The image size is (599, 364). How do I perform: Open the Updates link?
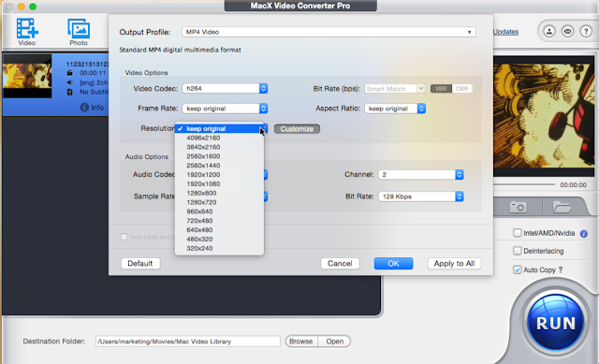(x=505, y=32)
